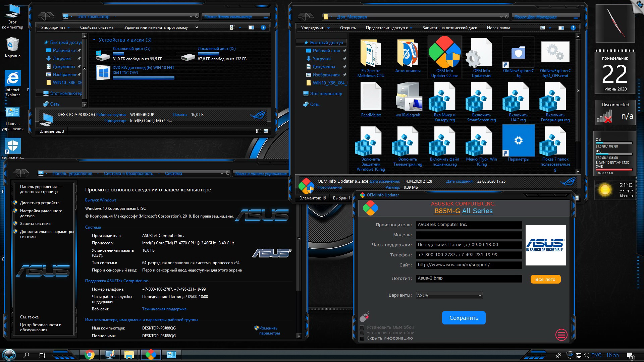This screenshot has width=644, height=362.
Task: Open address bar history dropdown in Этот компьютер
Action: (x=191, y=16)
